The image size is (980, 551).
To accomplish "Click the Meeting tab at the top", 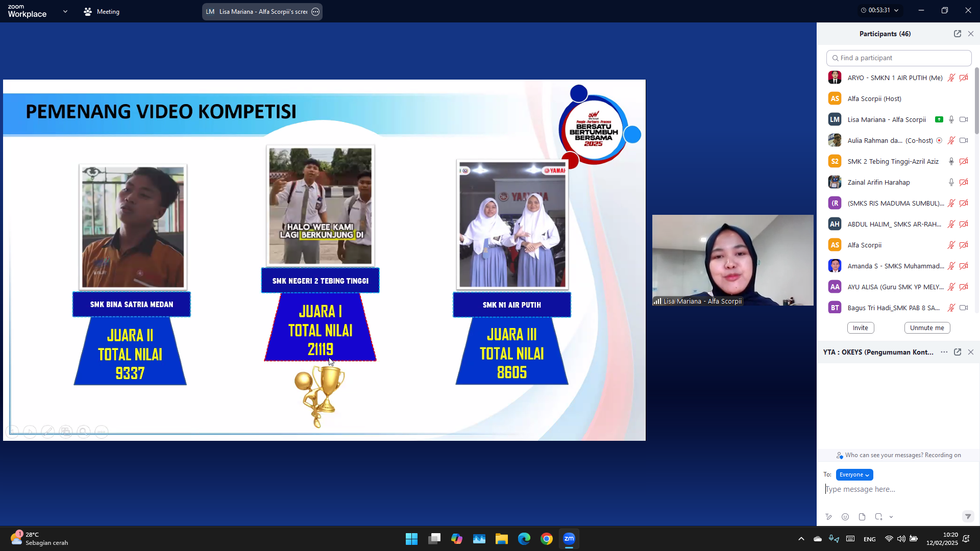I will coord(101,11).
